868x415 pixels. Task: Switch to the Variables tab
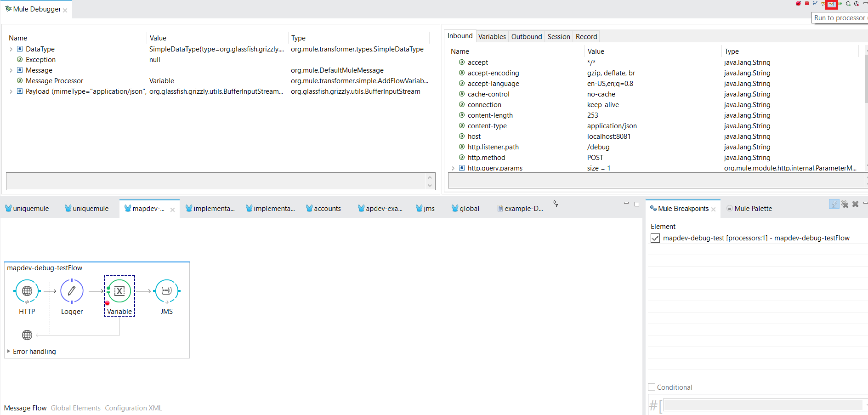492,37
